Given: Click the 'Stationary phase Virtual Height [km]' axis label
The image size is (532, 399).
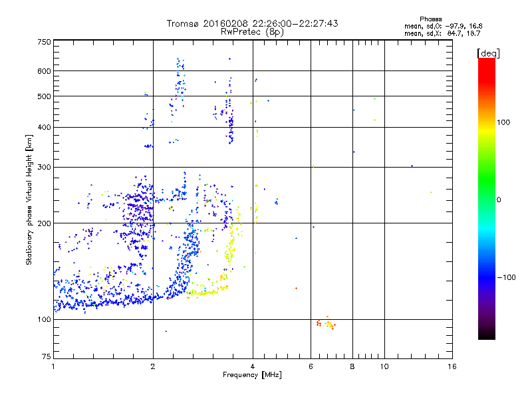Looking at the screenshot, I should click(x=29, y=200).
